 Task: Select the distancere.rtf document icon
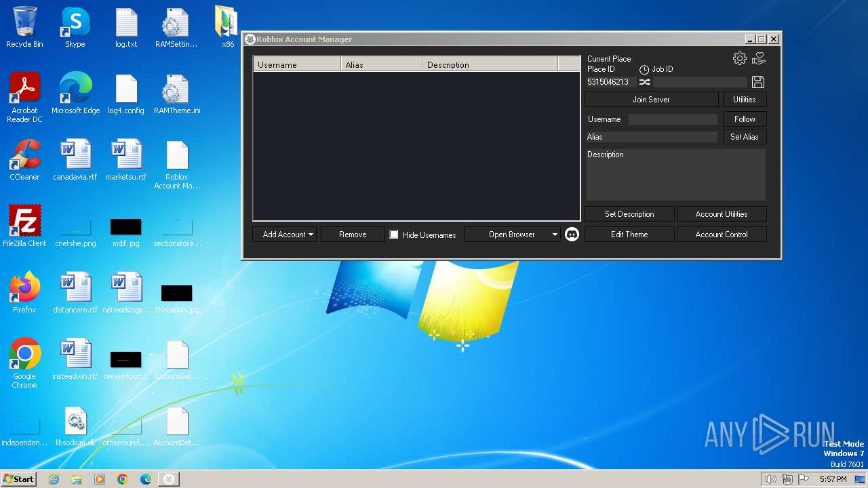(x=75, y=293)
